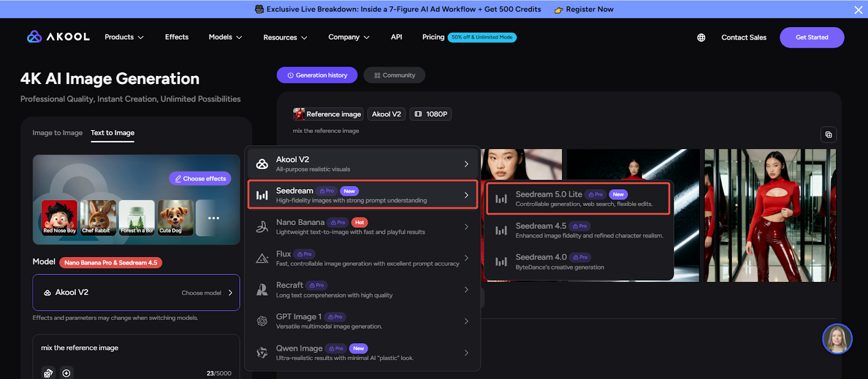The height and width of the screenshot is (379, 868).
Task: Click the GPT Image 1 icon
Action: (262, 321)
